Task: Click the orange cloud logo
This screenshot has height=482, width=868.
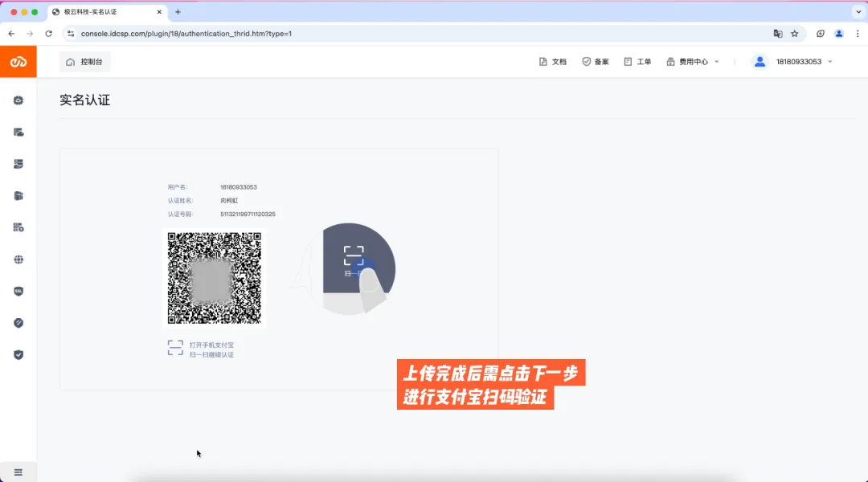Action: [x=18, y=62]
